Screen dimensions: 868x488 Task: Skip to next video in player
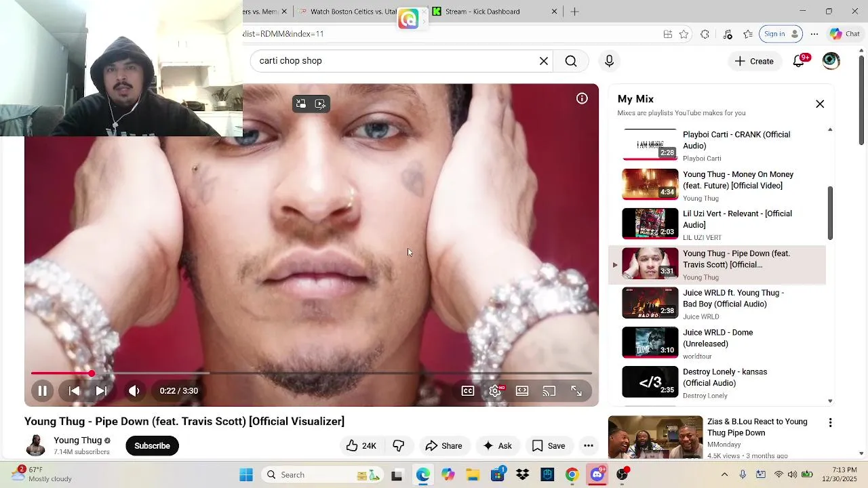pos(101,391)
